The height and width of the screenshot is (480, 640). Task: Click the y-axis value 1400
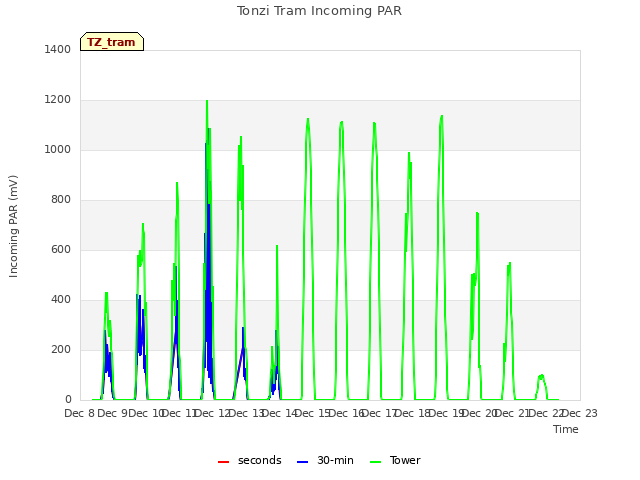[58, 49]
